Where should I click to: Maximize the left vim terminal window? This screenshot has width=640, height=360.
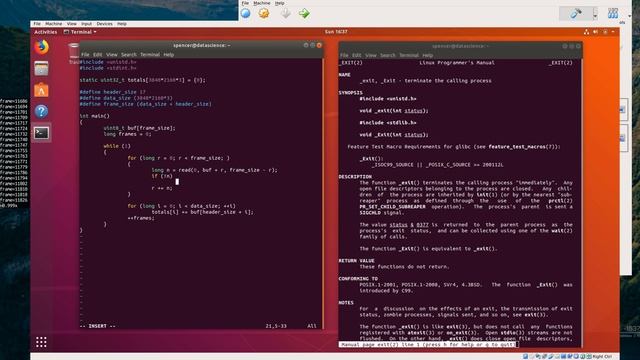pyautogui.click(x=312, y=45)
